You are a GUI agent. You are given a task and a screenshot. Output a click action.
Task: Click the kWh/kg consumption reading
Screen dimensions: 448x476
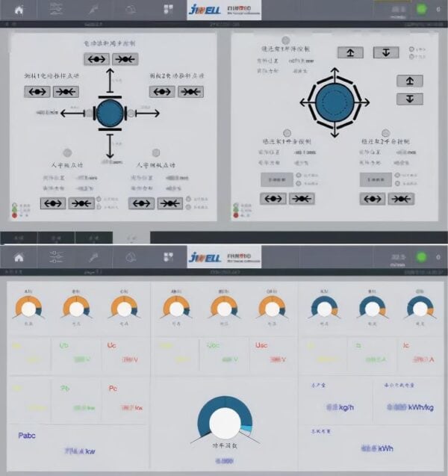(x=410, y=407)
